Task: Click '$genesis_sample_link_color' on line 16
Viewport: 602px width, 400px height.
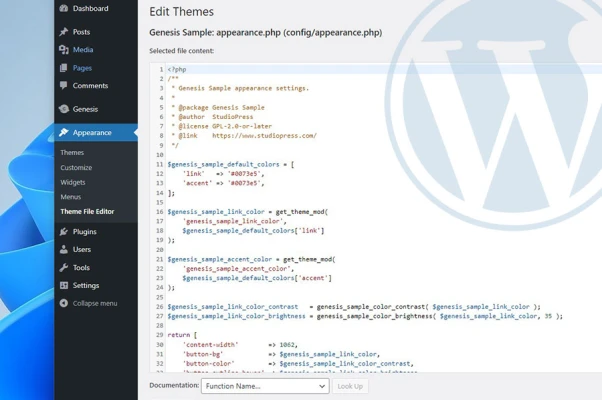Action: tap(216, 212)
